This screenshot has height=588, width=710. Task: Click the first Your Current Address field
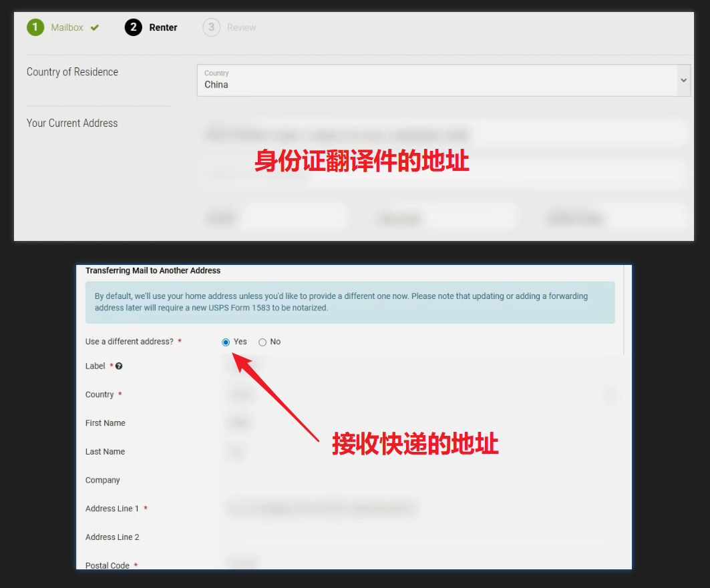click(x=442, y=133)
